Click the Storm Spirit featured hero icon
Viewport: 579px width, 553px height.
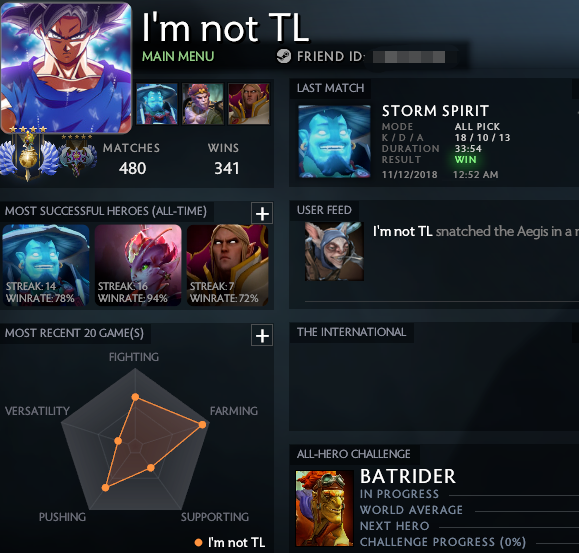pos(157,104)
